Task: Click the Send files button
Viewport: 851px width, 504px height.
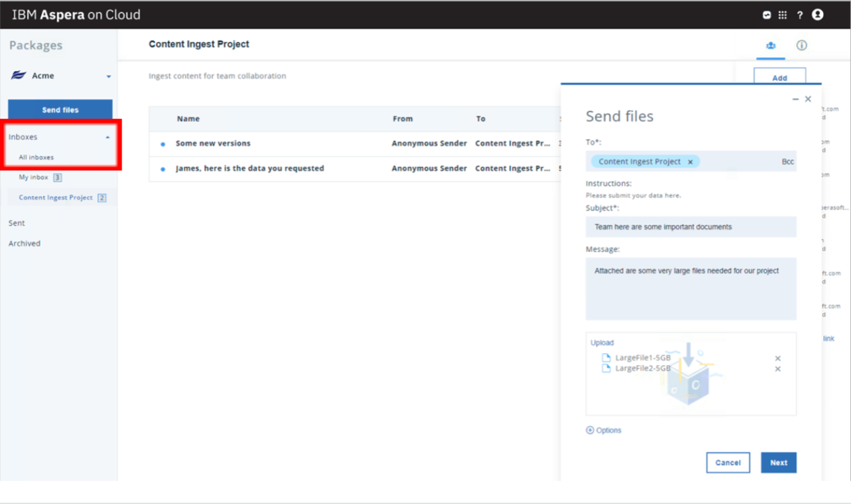Action: point(60,109)
